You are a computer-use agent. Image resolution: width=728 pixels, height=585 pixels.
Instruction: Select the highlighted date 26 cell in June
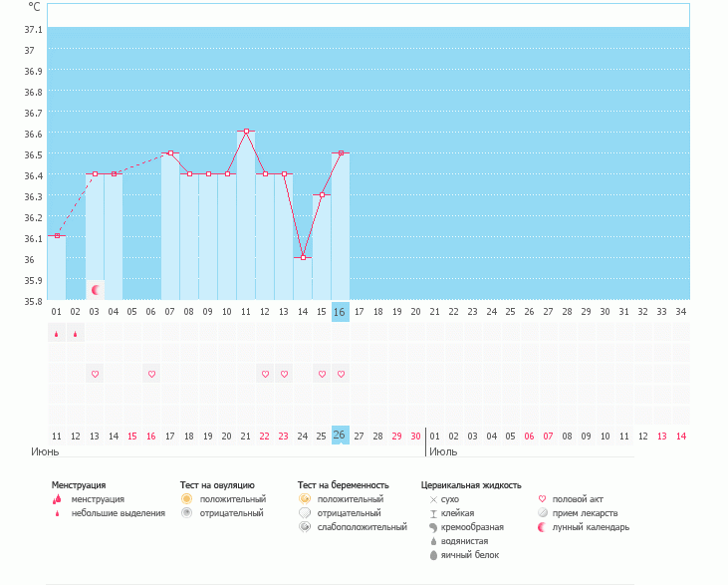point(341,436)
